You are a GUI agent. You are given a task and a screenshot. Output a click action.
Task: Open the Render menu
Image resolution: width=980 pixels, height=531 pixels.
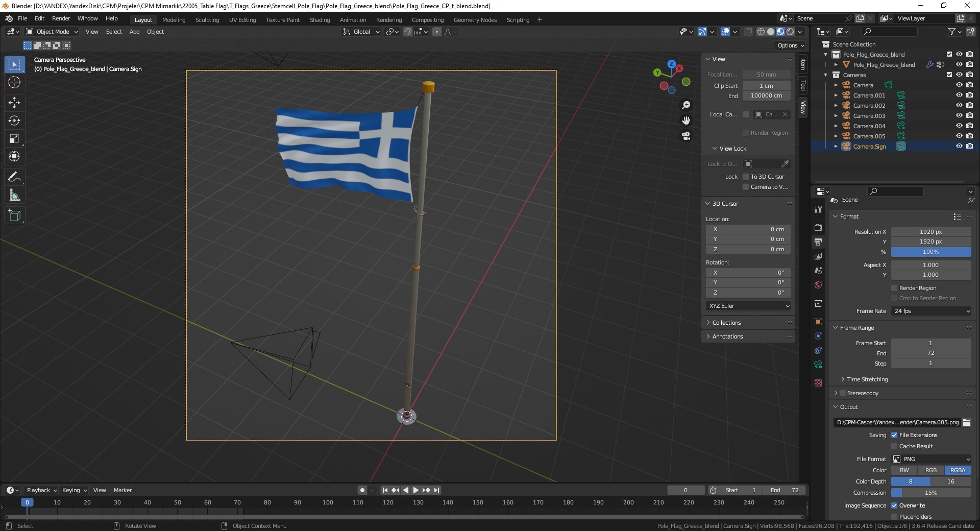pos(61,18)
